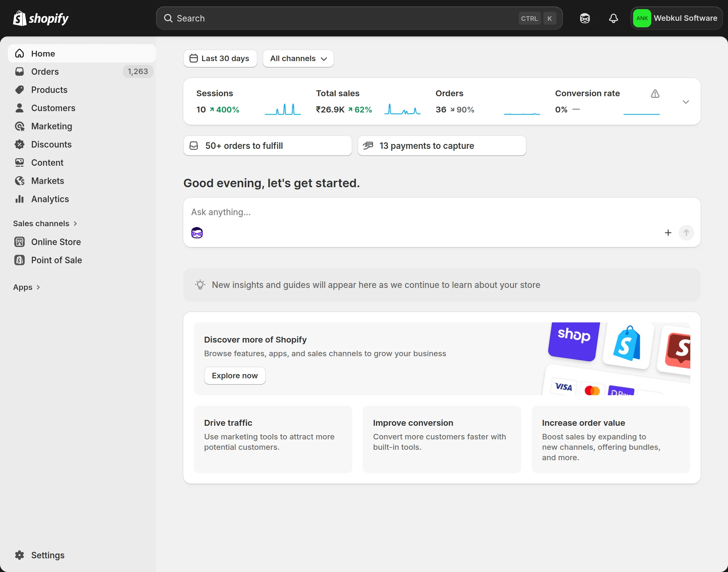728x572 pixels.
Task: Open Last 30 days date picker
Action: 220,58
